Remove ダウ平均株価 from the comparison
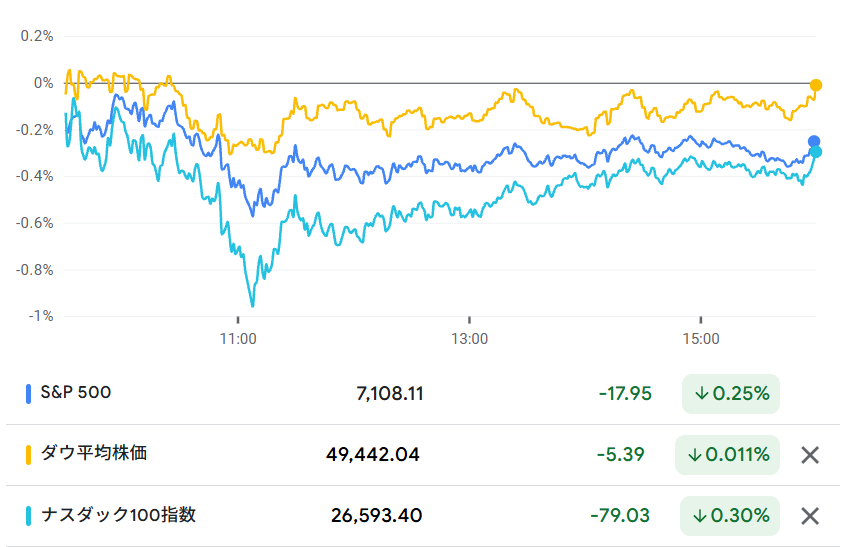The width and height of the screenshot is (842, 547). click(x=810, y=455)
